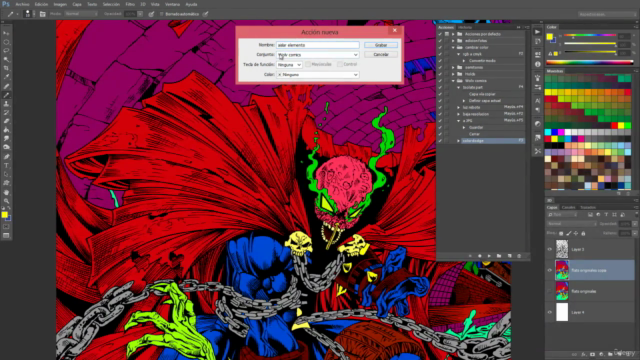Image resolution: width=640 pixels, height=360 pixels.
Task: Open Modo Normal dropdown in options bar
Action: (80, 14)
